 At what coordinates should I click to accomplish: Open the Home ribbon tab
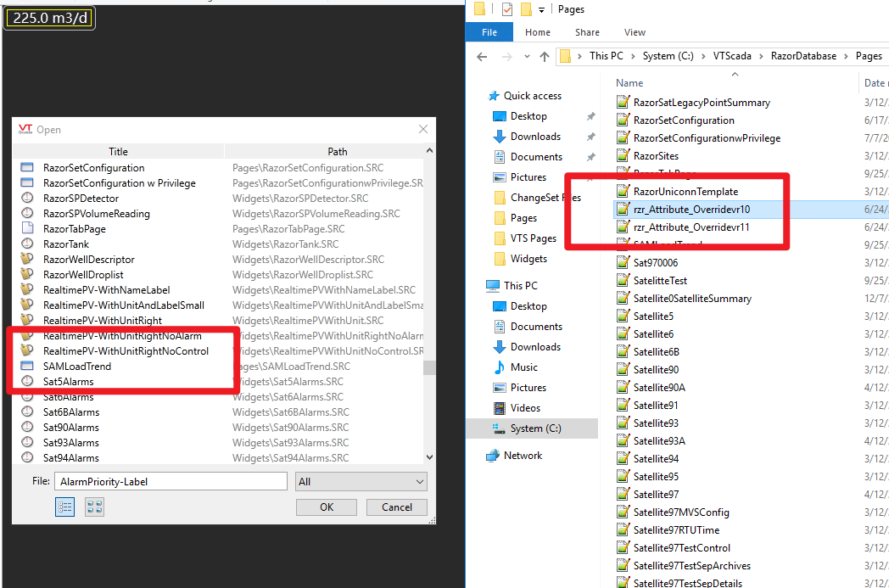(x=537, y=32)
